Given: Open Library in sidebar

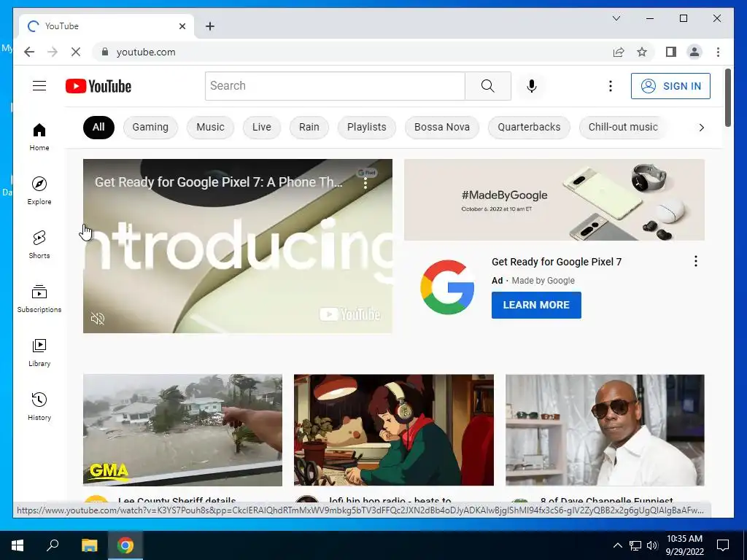Looking at the screenshot, I should (x=39, y=352).
